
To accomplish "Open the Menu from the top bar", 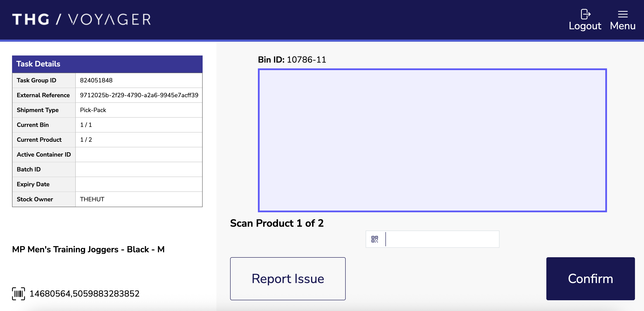I will tap(622, 19).
